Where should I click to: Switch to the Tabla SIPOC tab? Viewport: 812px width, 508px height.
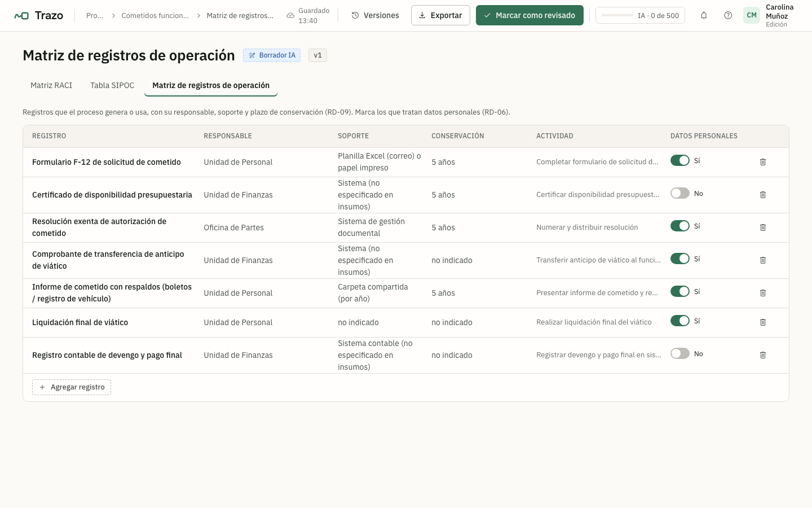pyautogui.click(x=112, y=85)
